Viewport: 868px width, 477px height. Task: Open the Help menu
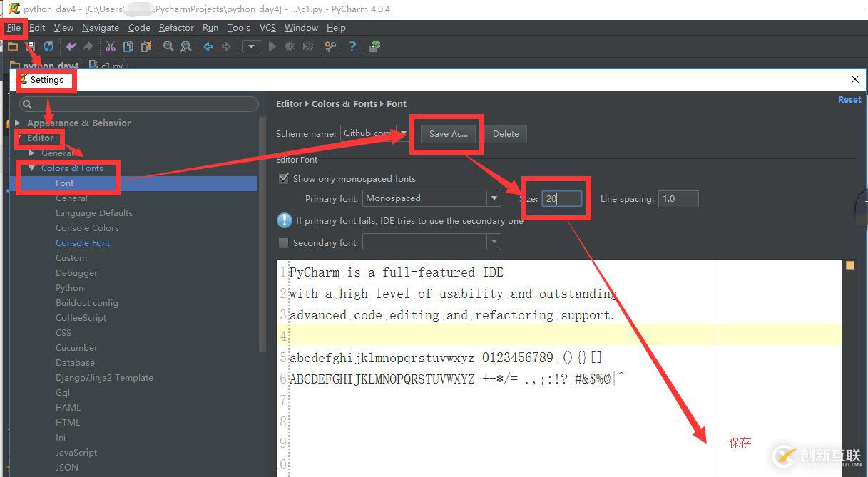[336, 27]
